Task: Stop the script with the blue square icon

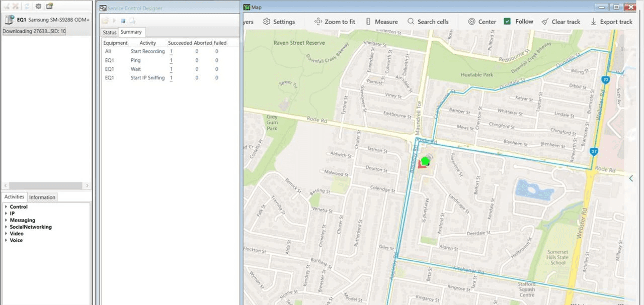Action: [x=123, y=21]
